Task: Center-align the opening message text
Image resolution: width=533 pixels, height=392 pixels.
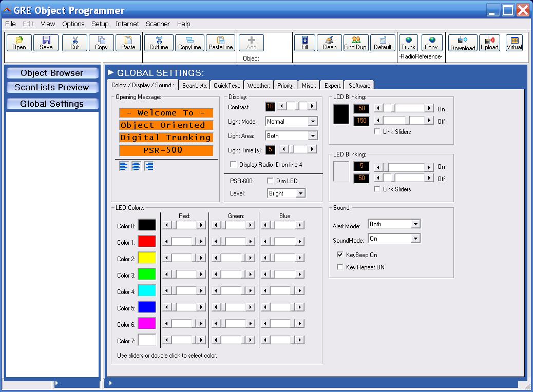Action: coord(136,166)
